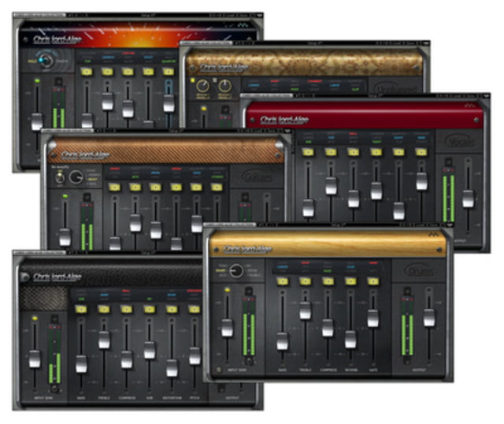
Task: Toggle the yellow mode button above Bass fader in Drums plugin
Action: click(x=283, y=281)
